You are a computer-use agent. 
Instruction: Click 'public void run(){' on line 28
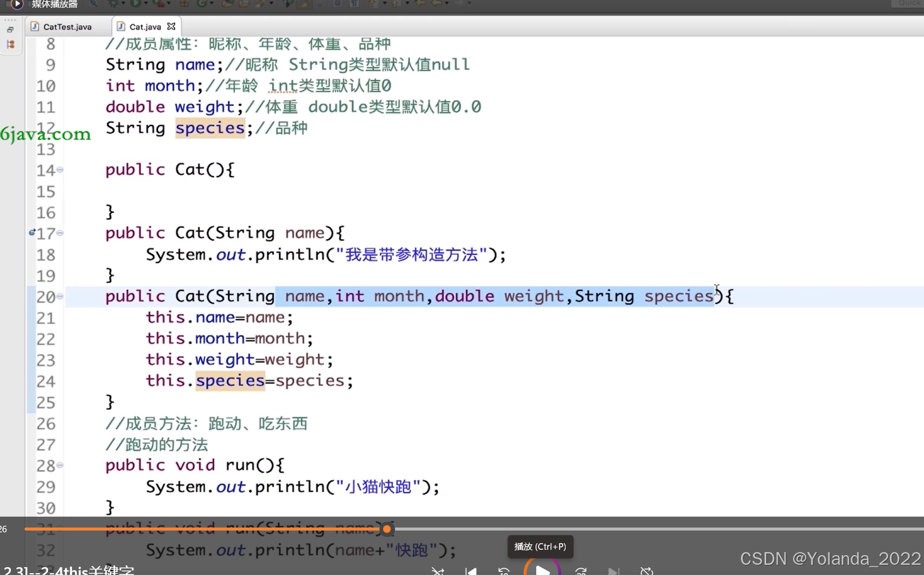(x=195, y=465)
